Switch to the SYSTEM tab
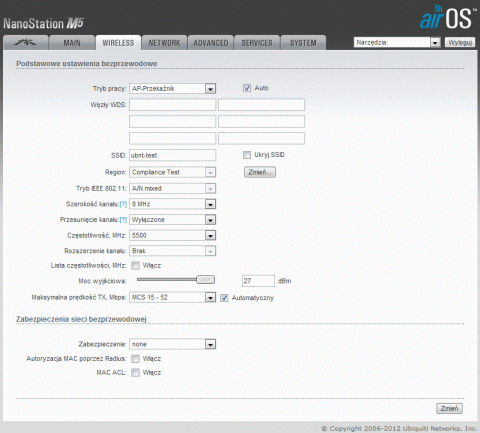The height and width of the screenshot is (433, 480). click(x=303, y=43)
